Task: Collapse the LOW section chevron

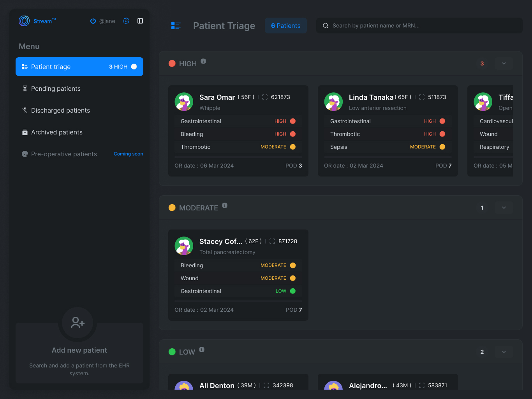Action: pos(504,352)
